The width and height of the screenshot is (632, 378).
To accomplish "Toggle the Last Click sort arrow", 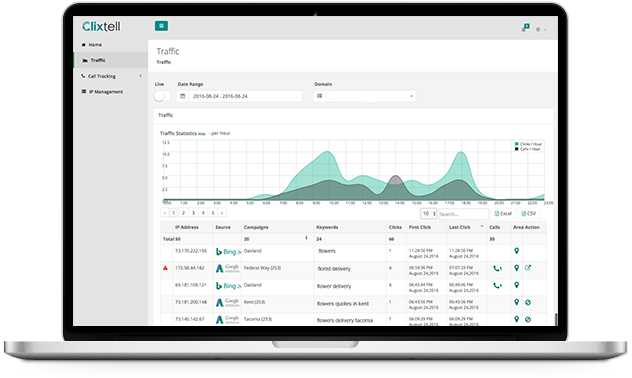I will point(482,227).
